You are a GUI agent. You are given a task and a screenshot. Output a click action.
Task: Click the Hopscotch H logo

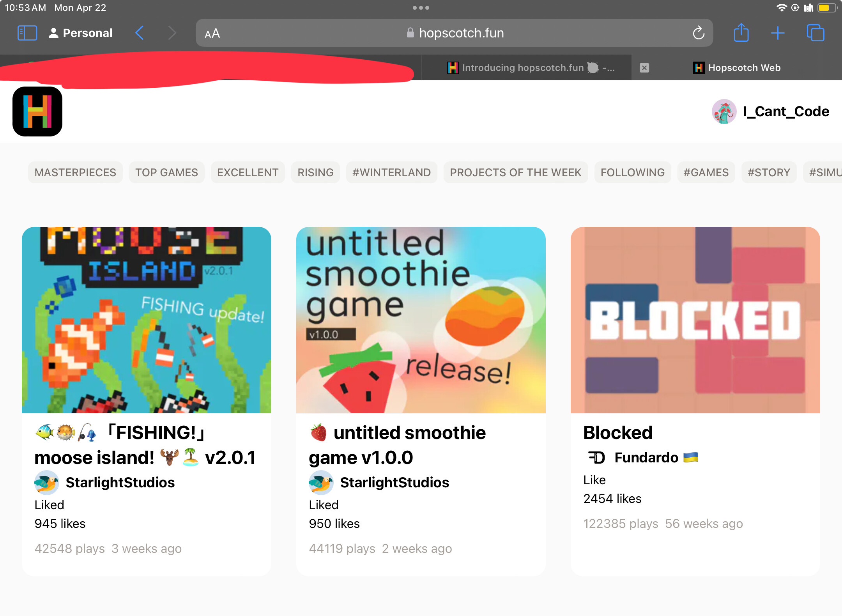(37, 112)
